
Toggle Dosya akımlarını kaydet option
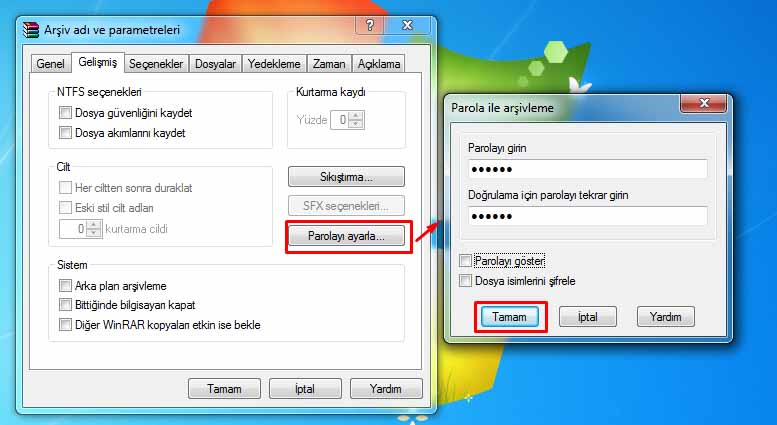click(65, 133)
